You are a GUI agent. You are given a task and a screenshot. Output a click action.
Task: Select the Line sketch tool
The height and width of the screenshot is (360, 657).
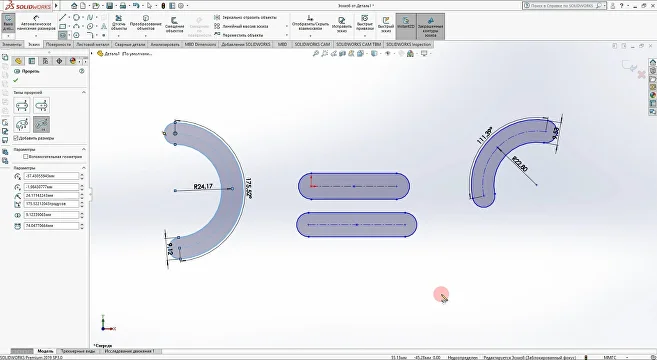pyautogui.click(x=63, y=18)
